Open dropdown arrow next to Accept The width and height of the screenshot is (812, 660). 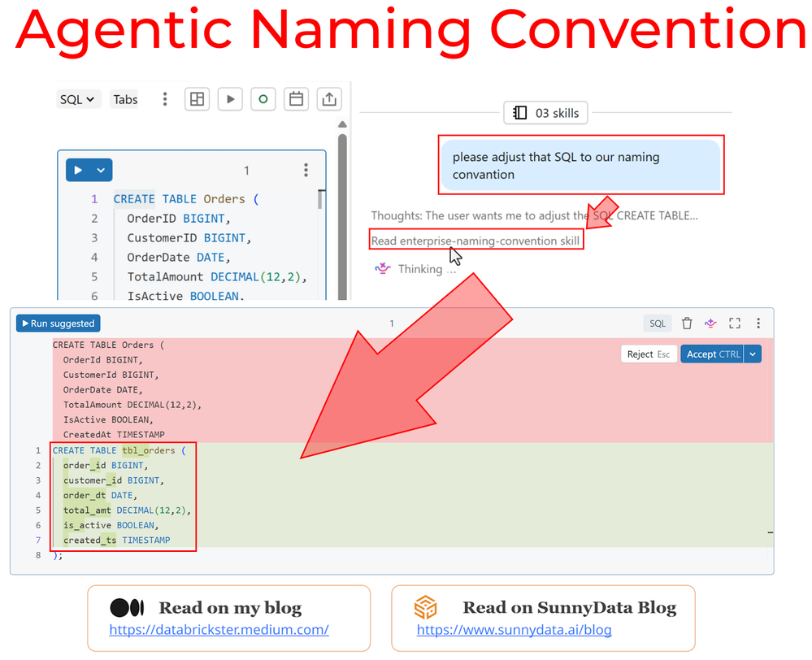pyautogui.click(x=753, y=354)
